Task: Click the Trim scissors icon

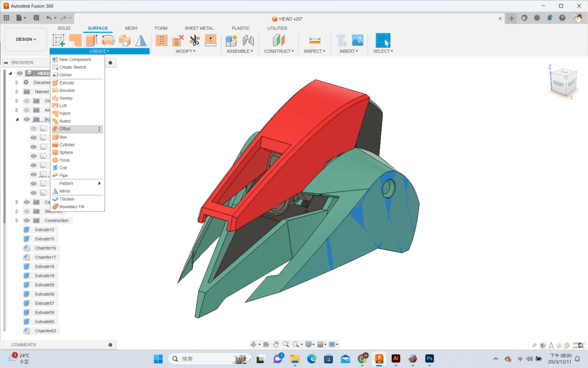Action: (194, 41)
